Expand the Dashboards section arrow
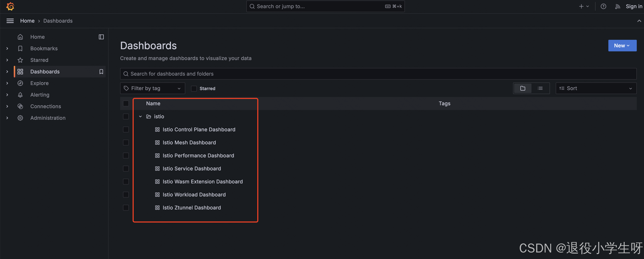 tap(7, 71)
